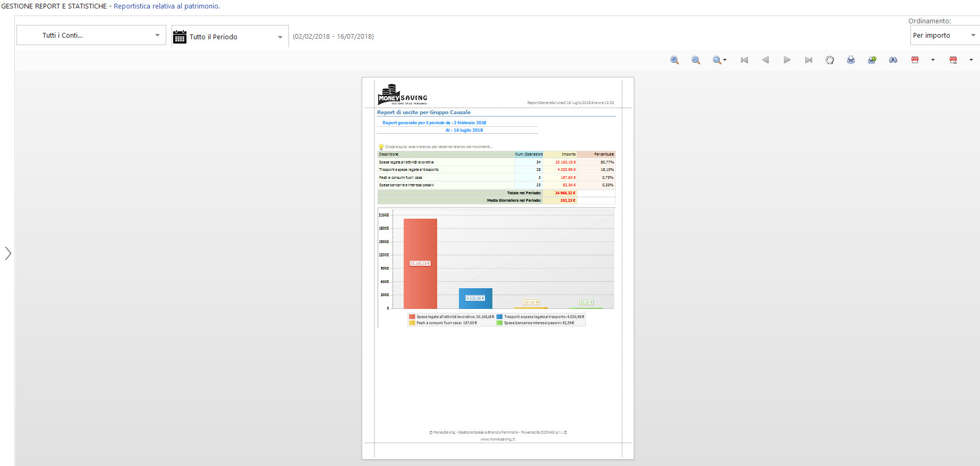The width and height of the screenshot is (980, 466).
Task: Open the PDF email options arrow
Action: point(971,60)
